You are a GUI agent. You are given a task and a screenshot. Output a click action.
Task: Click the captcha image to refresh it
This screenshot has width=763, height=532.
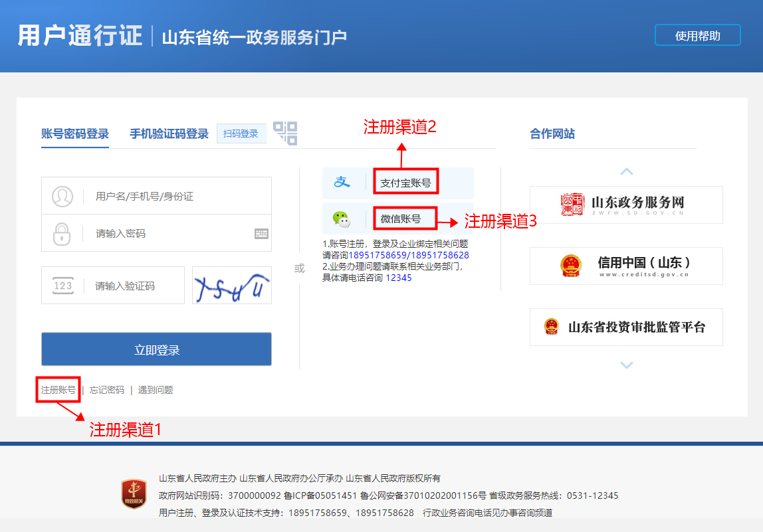(231, 285)
